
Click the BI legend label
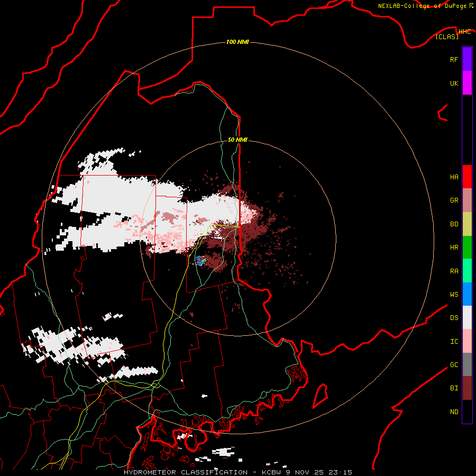454,388
